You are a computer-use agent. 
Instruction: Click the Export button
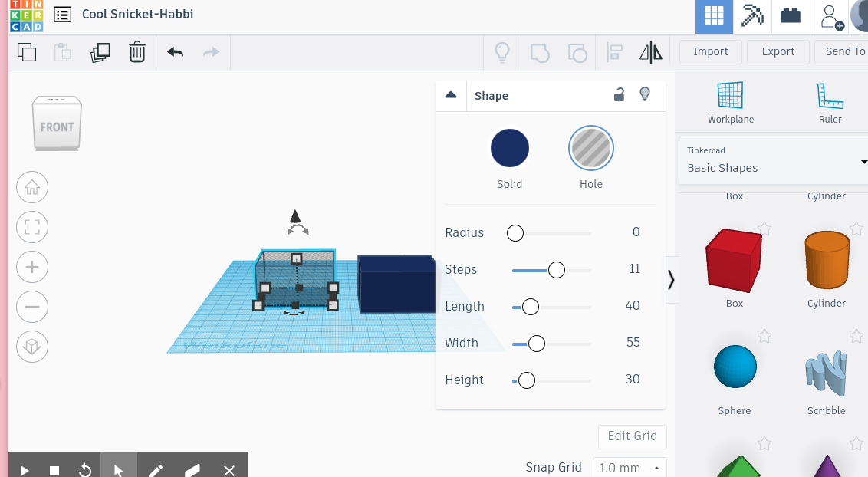(778, 52)
